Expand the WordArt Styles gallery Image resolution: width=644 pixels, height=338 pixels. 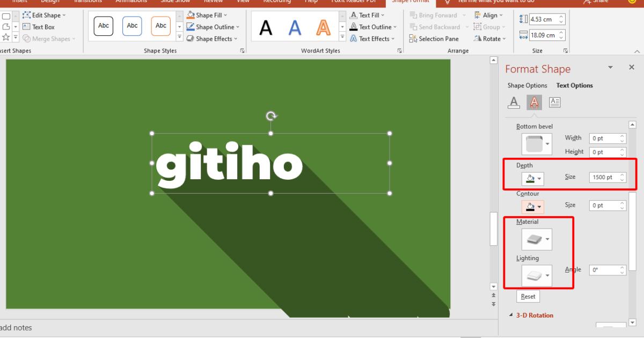(342, 38)
